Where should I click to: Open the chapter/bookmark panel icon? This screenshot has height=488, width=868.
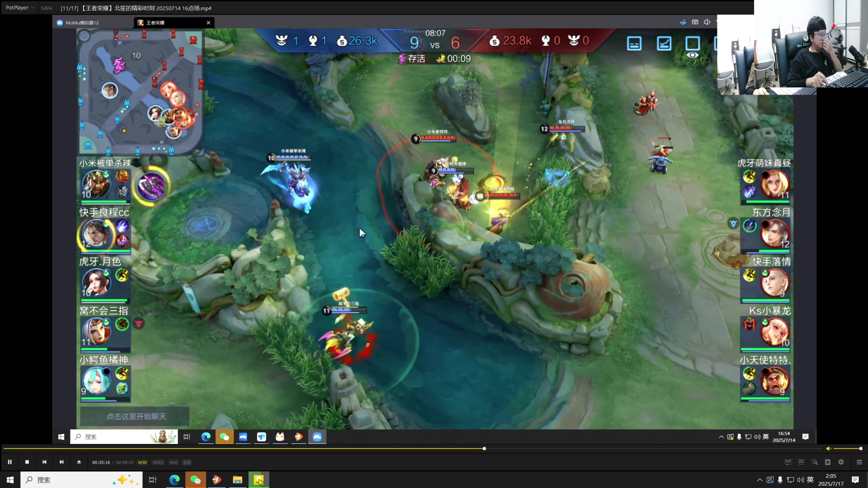pyautogui.click(x=828, y=462)
